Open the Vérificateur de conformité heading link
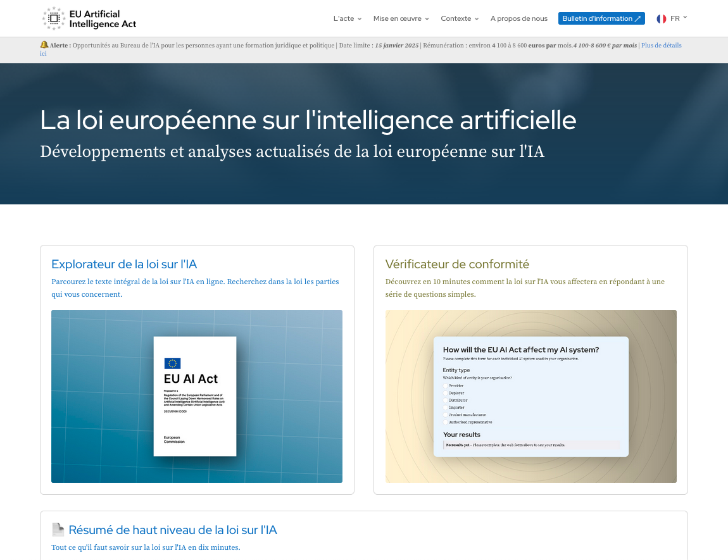This screenshot has height=560, width=728. (x=457, y=264)
